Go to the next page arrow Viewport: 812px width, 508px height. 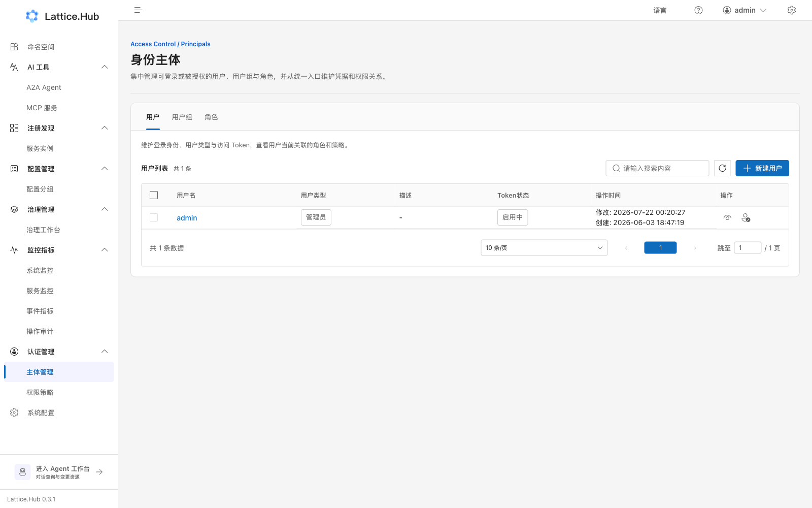(695, 248)
